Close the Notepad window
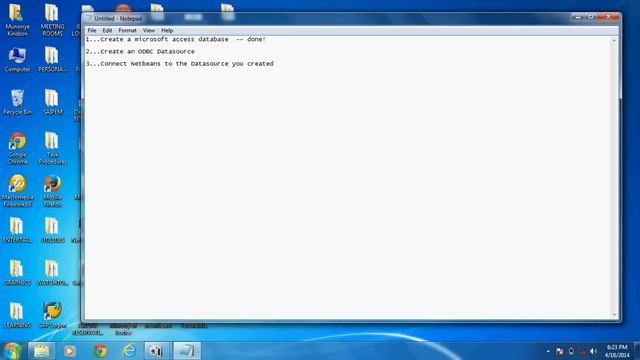Viewport: 640px width, 360px height. point(608,17)
